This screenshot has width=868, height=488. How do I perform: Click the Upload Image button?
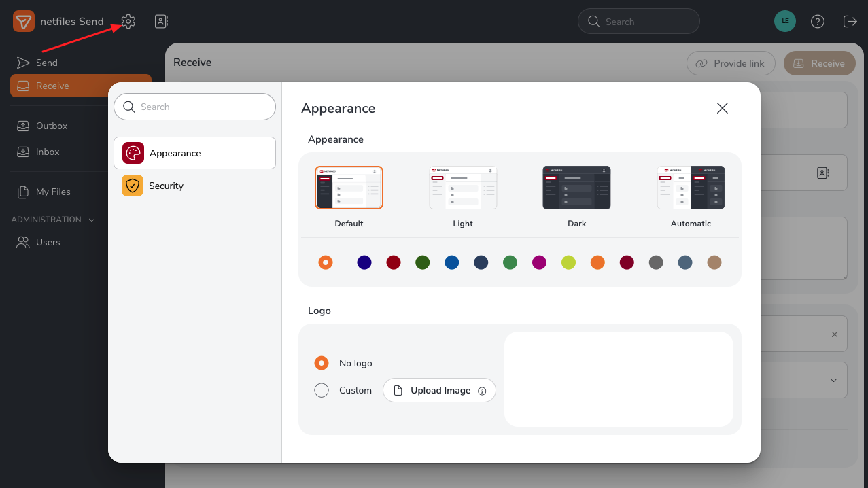click(439, 390)
